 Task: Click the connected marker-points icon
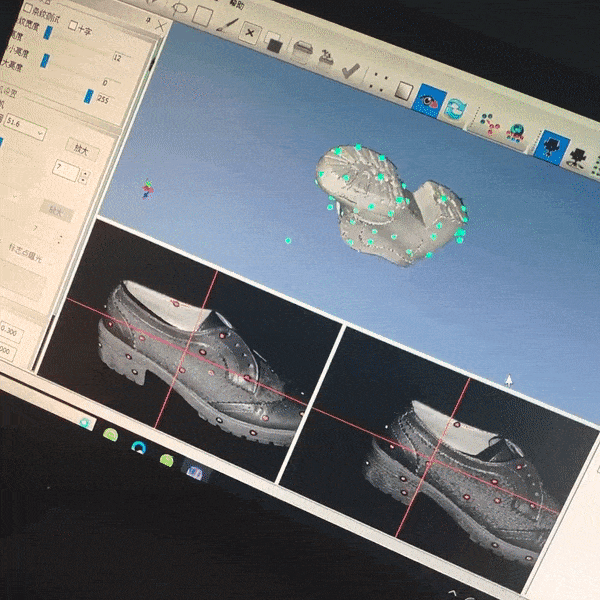490,124
